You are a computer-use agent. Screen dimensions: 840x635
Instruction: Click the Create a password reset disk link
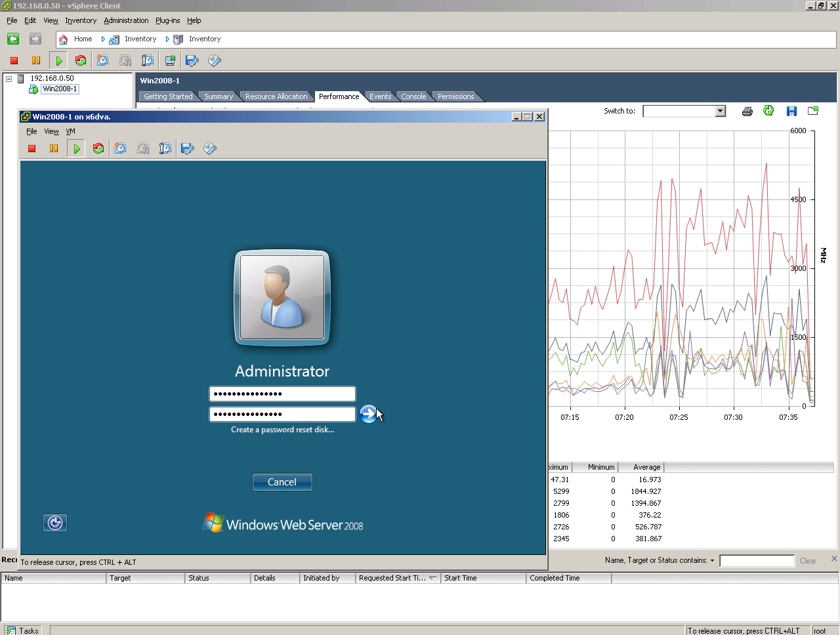[282, 430]
